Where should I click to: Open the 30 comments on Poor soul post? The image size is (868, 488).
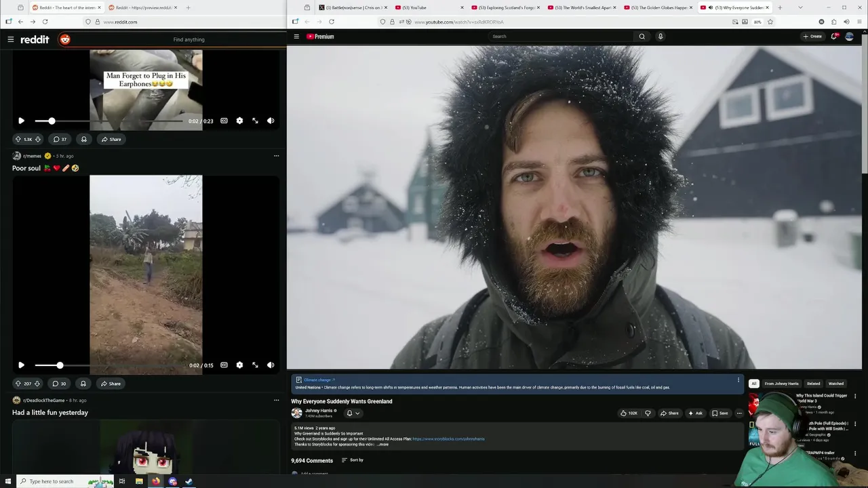coord(60,384)
